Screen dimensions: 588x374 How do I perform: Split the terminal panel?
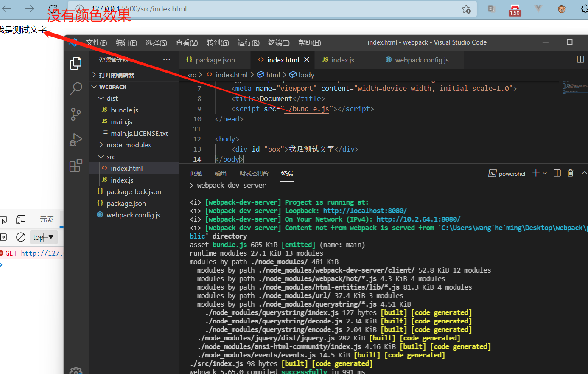pos(557,173)
